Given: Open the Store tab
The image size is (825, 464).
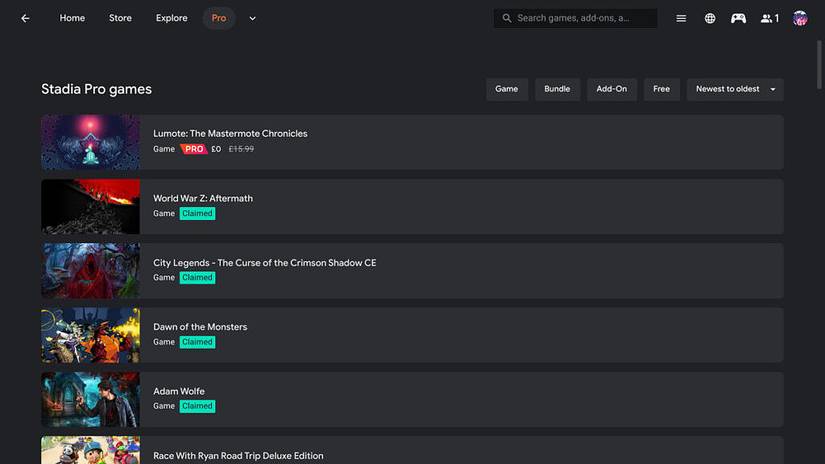Looking at the screenshot, I should pyautogui.click(x=120, y=18).
